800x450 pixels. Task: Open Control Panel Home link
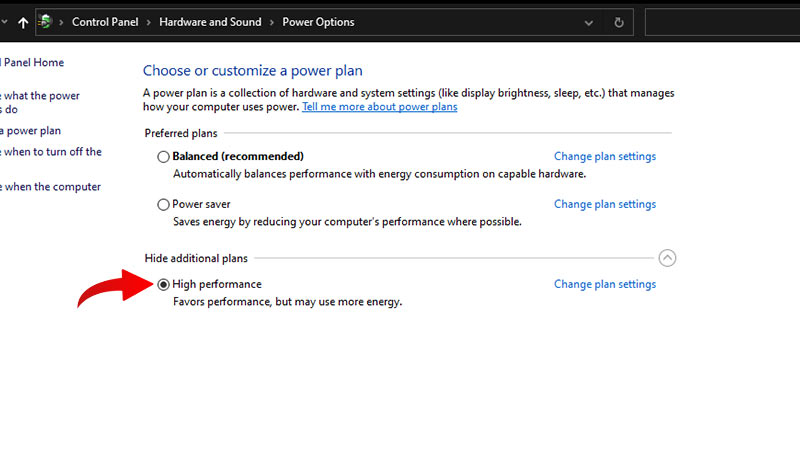(32, 62)
